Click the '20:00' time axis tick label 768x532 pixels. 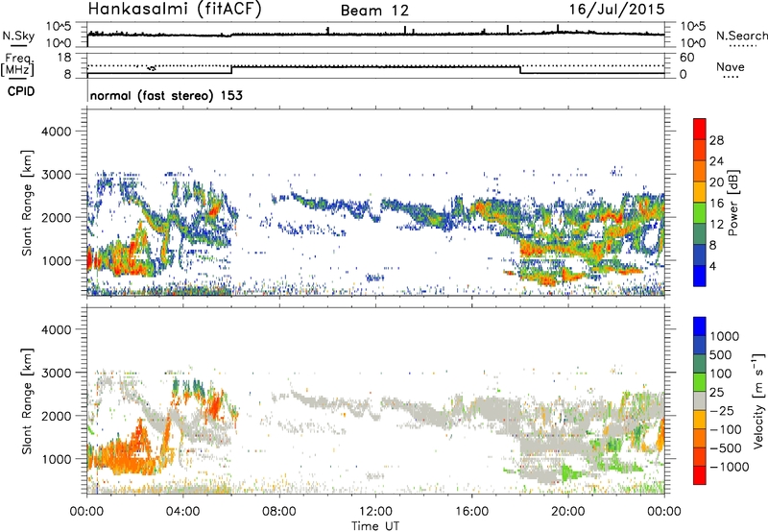click(x=567, y=512)
